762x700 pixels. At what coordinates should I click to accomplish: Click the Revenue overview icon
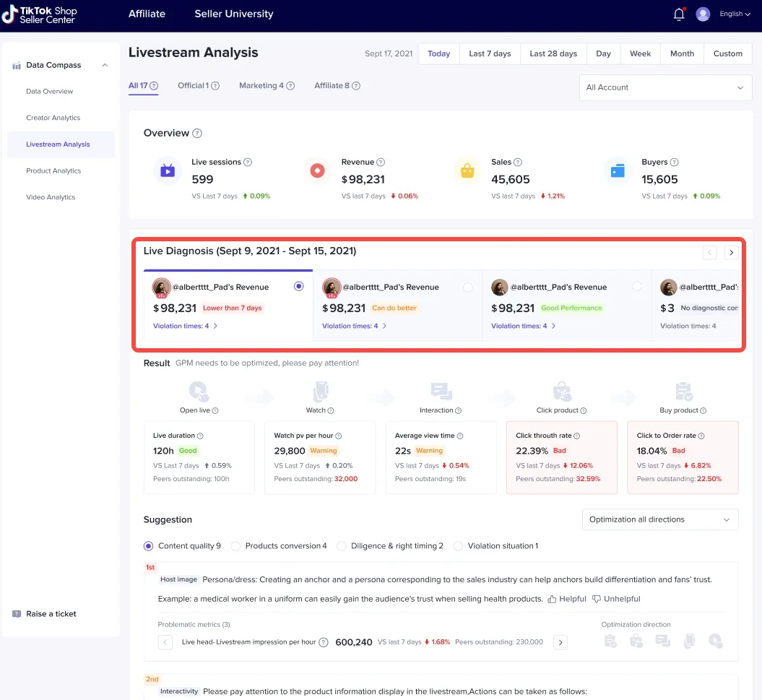[x=317, y=171]
